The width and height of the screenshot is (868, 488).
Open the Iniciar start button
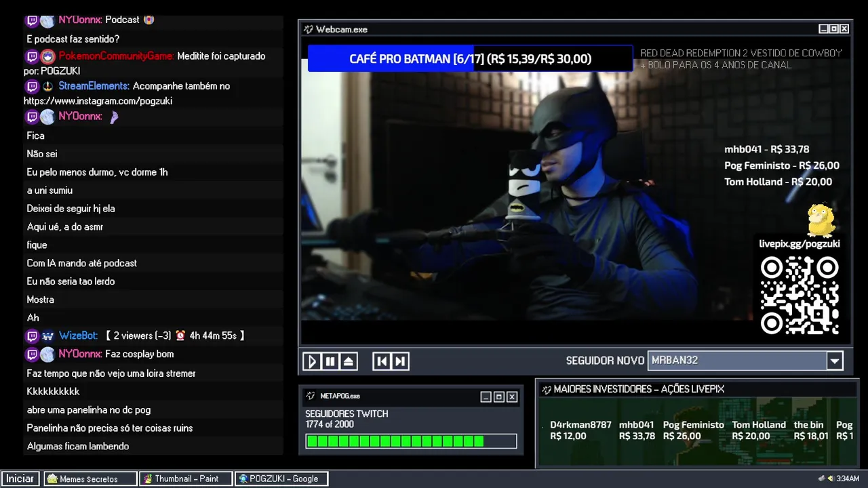(x=20, y=479)
